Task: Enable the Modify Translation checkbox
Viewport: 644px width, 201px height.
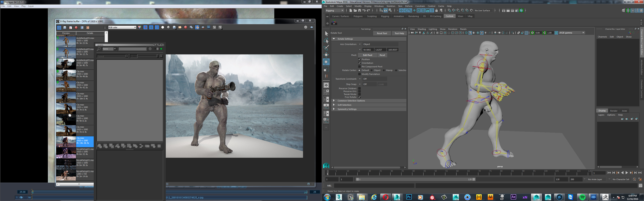Action: (x=360, y=74)
